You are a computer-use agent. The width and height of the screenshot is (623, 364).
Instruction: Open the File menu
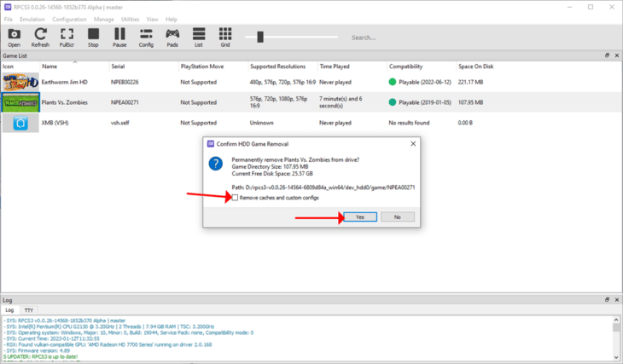click(x=9, y=19)
